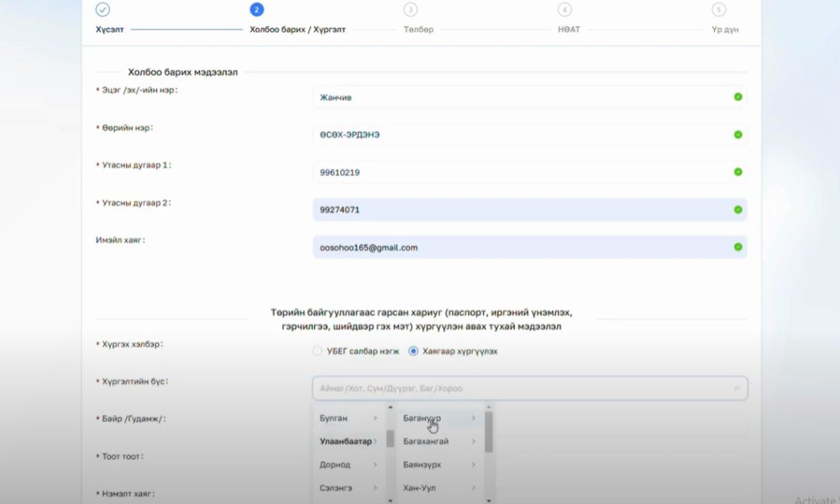Click step 4 circle above НӨАТ

click(564, 9)
